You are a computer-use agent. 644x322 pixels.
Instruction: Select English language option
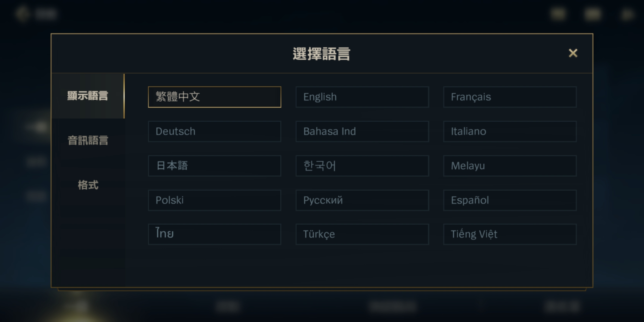click(x=362, y=97)
